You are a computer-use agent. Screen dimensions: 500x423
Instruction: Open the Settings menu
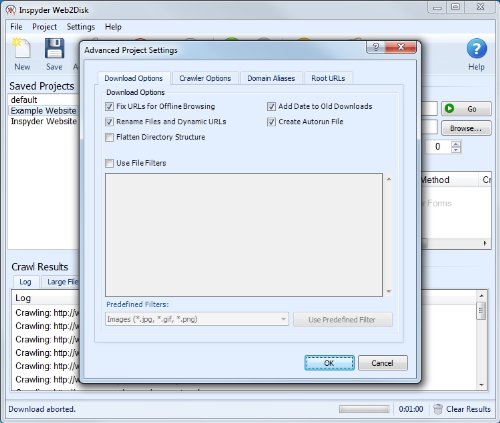point(81,27)
